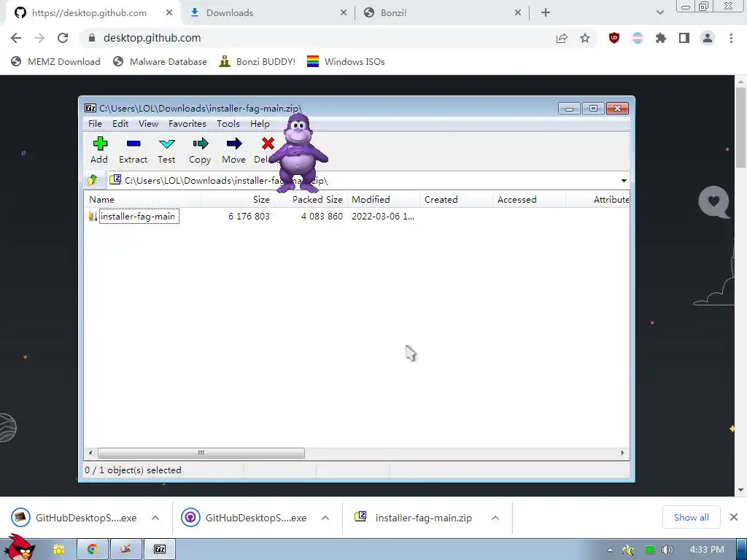Click the Move toolbar icon

pos(234,144)
